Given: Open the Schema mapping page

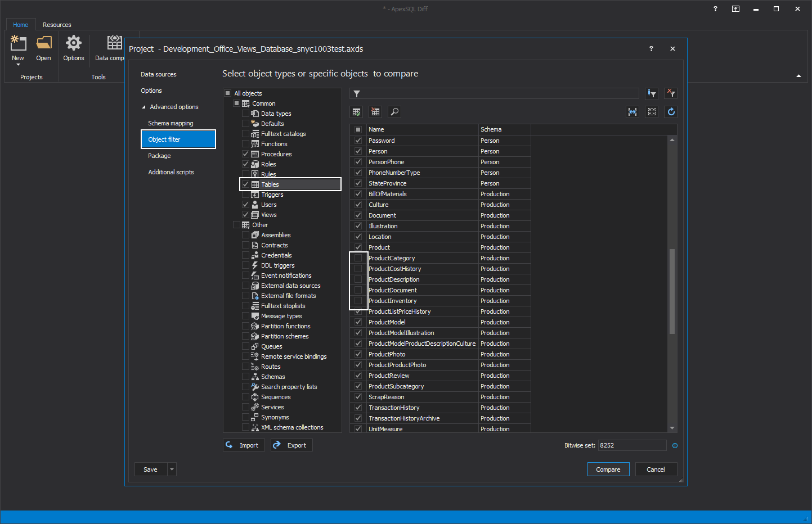Looking at the screenshot, I should pyautogui.click(x=171, y=123).
